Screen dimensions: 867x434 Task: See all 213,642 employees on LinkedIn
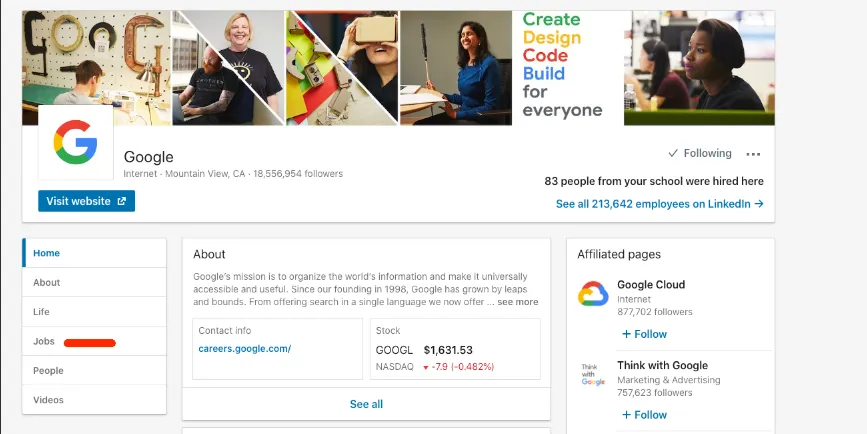click(659, 204)
